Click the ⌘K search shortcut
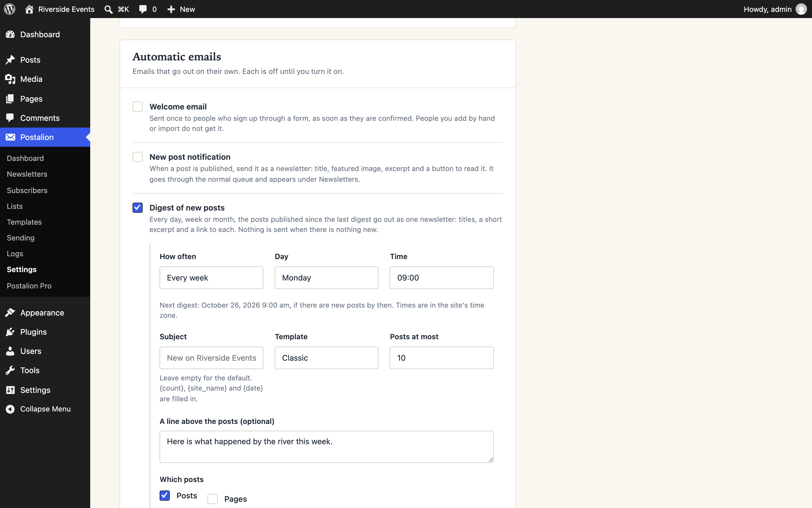Image resolution: width=812 pixels, height=508 pixels. (123, 9)
